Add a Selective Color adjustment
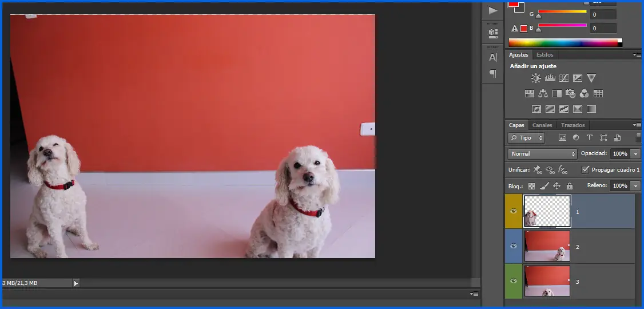Viewport: 644px width, 309px height. [578, 109]
